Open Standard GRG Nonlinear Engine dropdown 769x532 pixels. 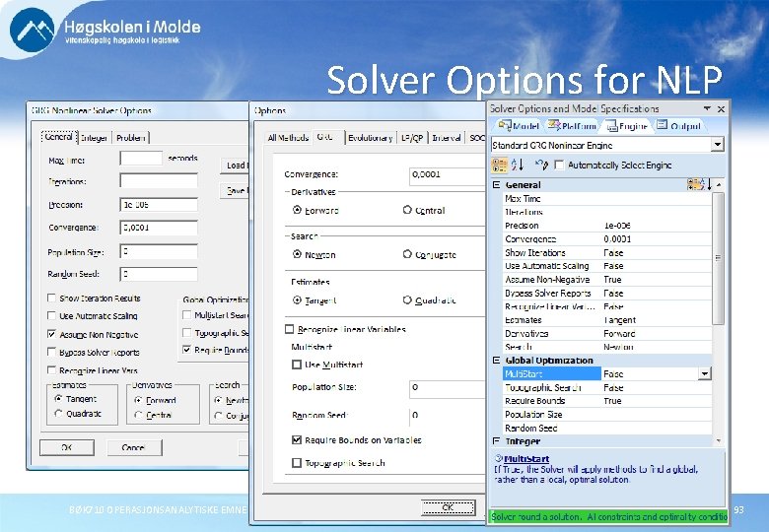click(717, 145)
